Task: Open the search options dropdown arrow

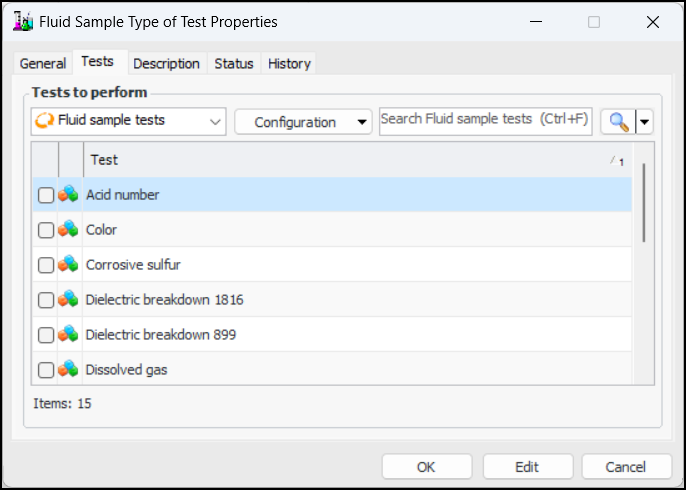Action: pos(645,122)
